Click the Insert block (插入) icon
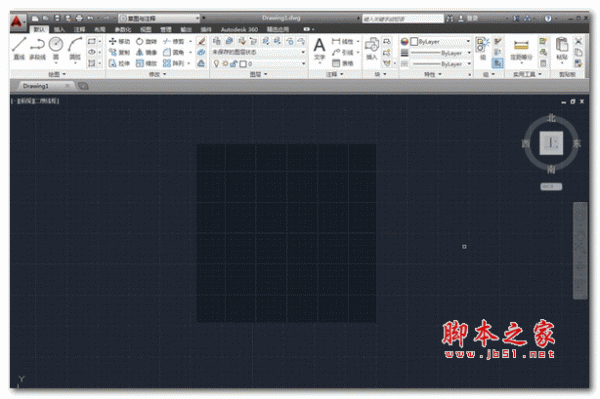The height and width of the screenshot is (399, 600). click(x=372, y=49)
